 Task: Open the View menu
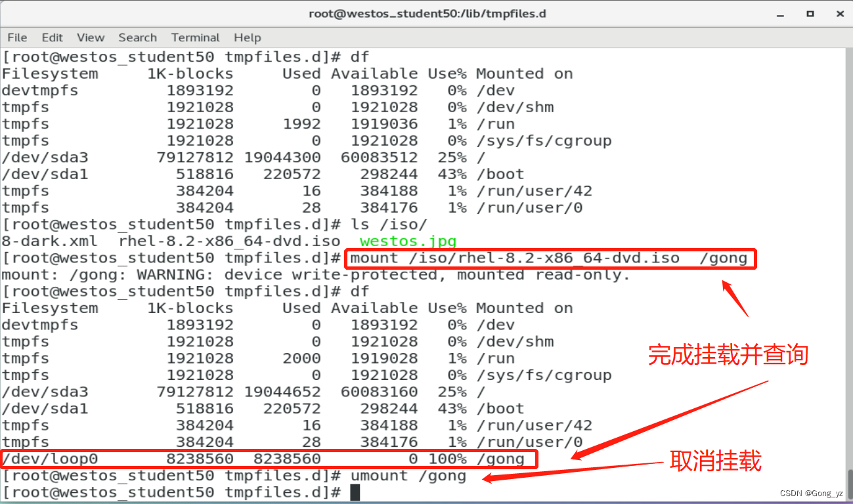tap(90, 37)
